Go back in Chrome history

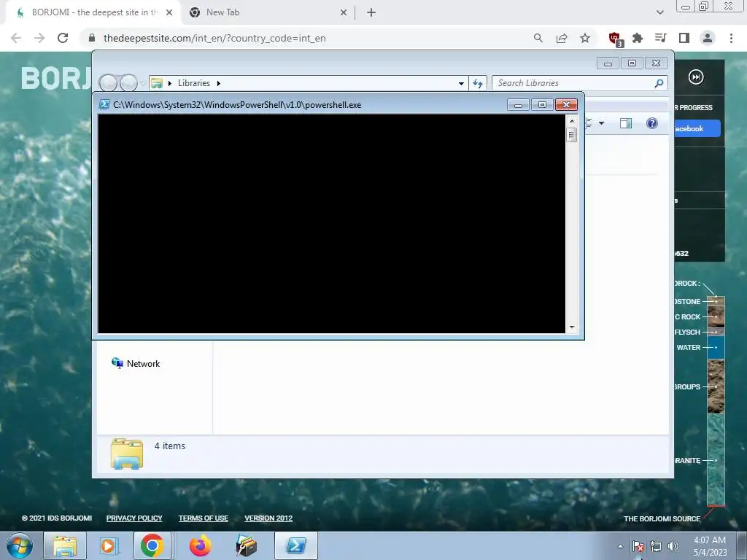click(16, 38)
